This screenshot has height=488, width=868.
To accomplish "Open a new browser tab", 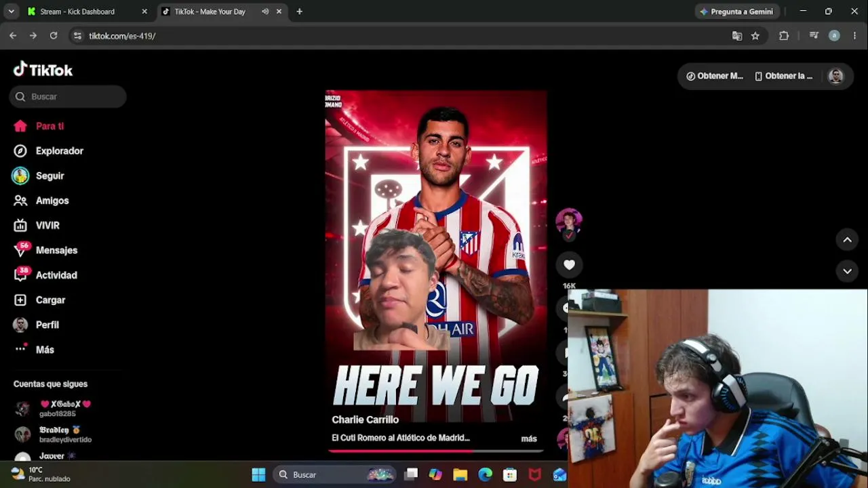I will [x=299, y=12].
